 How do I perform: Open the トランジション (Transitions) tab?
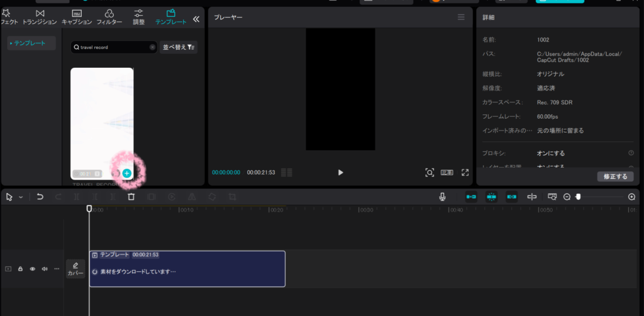click(40, 17)
